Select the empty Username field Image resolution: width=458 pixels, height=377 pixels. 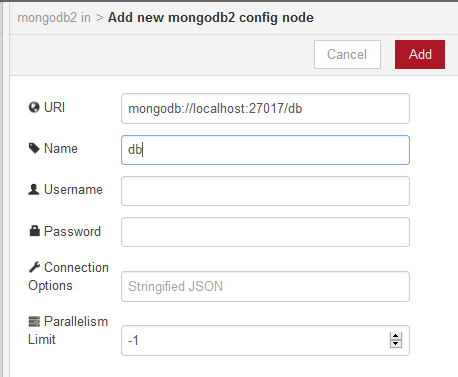tap(265, 191)
